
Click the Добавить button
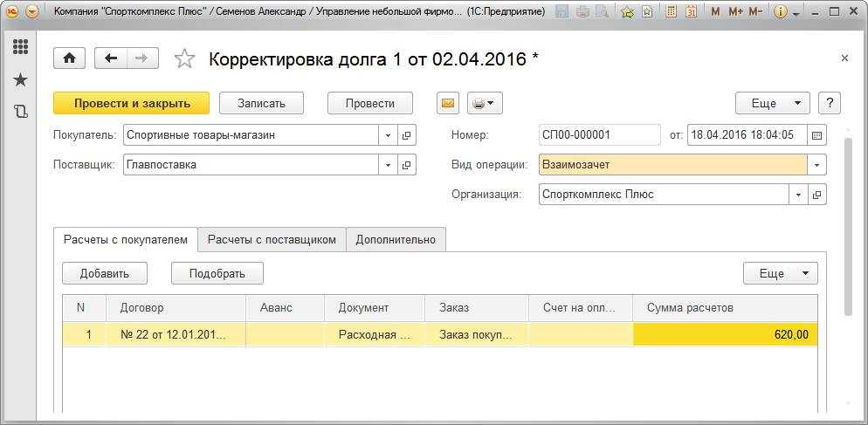tap(105, 273)
